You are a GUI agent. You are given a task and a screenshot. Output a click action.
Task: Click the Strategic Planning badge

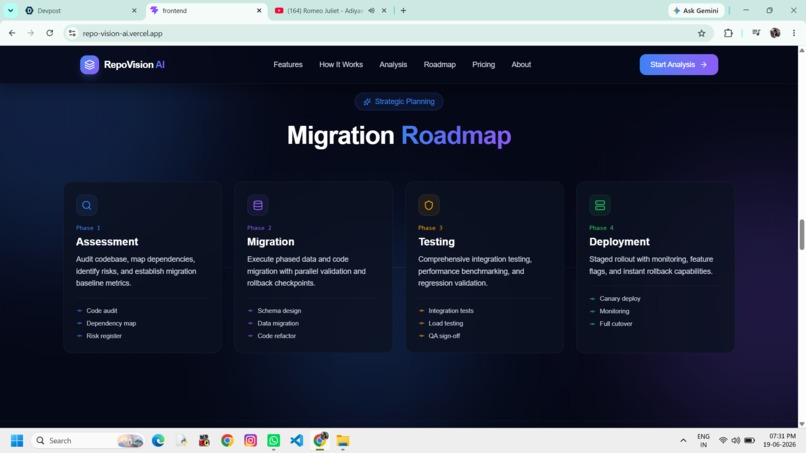tap(399, 102)
